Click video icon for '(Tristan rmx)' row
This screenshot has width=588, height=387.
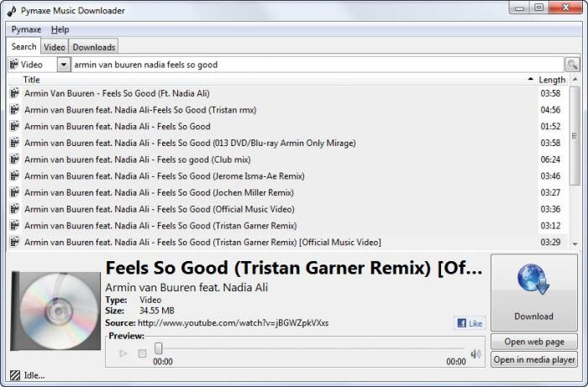14,109
